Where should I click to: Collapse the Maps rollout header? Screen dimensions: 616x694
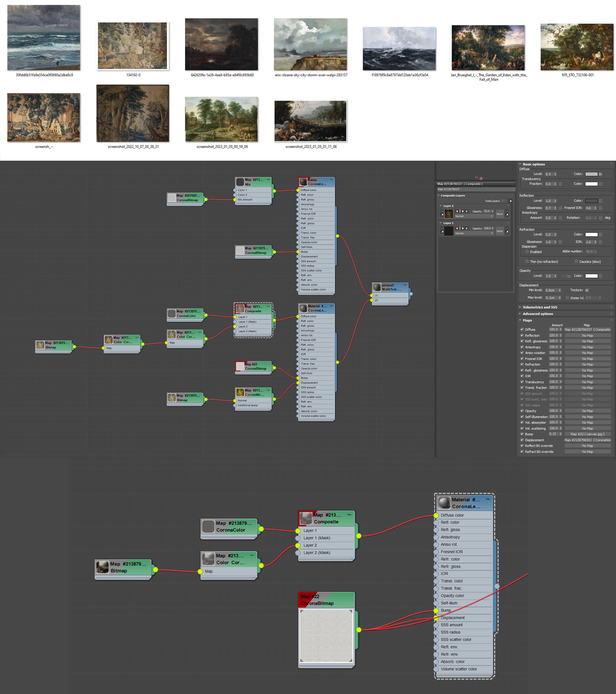[x=527, y=320]
